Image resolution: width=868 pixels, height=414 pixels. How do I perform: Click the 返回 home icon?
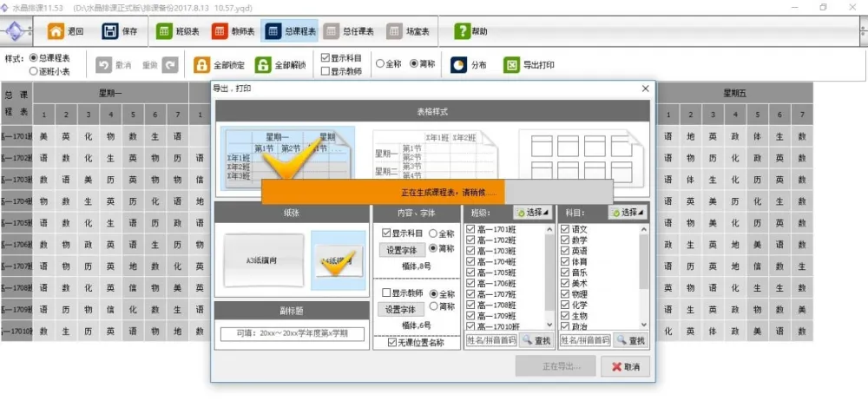point(56,31)
